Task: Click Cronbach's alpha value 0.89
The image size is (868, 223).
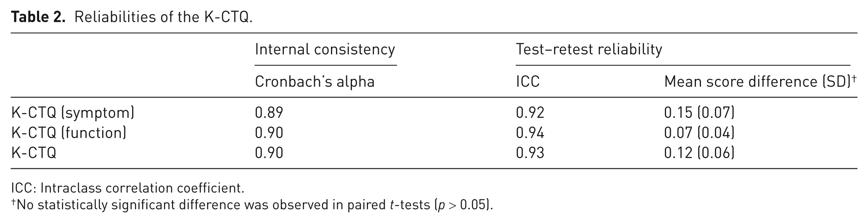Action: tap(269, 113)
